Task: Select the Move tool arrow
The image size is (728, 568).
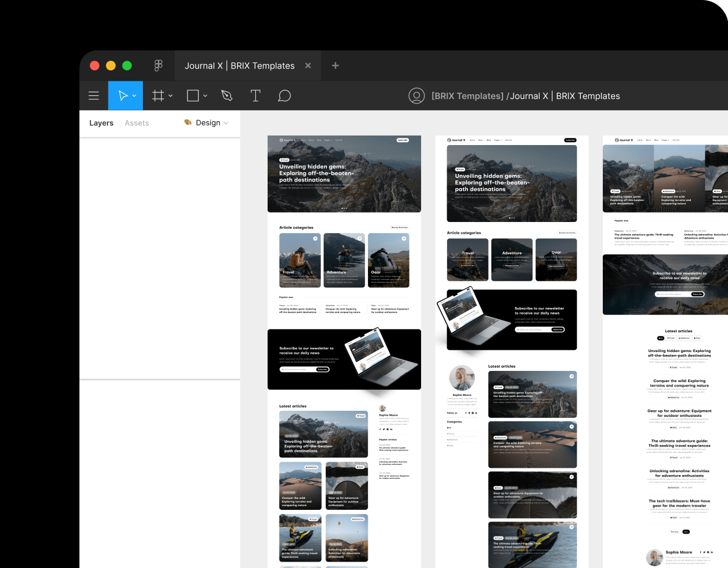Action: tap(123, 96)
